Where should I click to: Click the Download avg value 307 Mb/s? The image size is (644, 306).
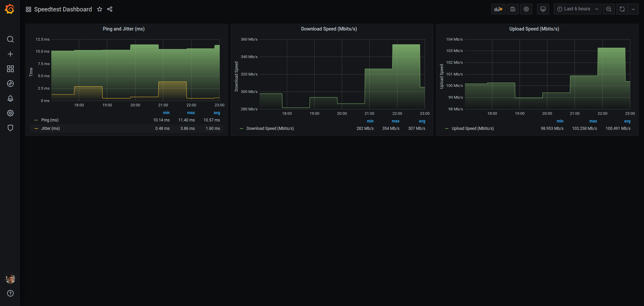(x=417, y=129)
